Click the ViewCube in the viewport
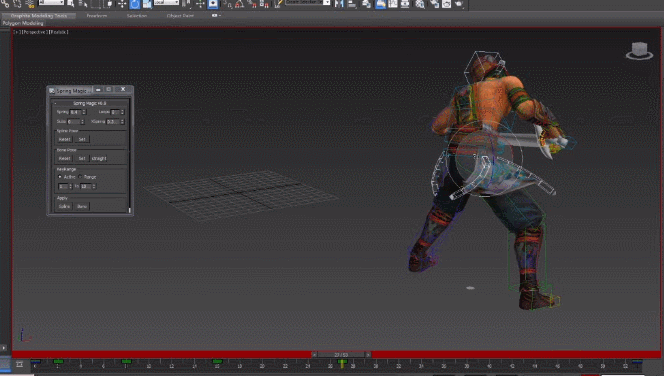The height and width of the screenshot is (376, 664). pyautogui.click(x=639, y=50)
